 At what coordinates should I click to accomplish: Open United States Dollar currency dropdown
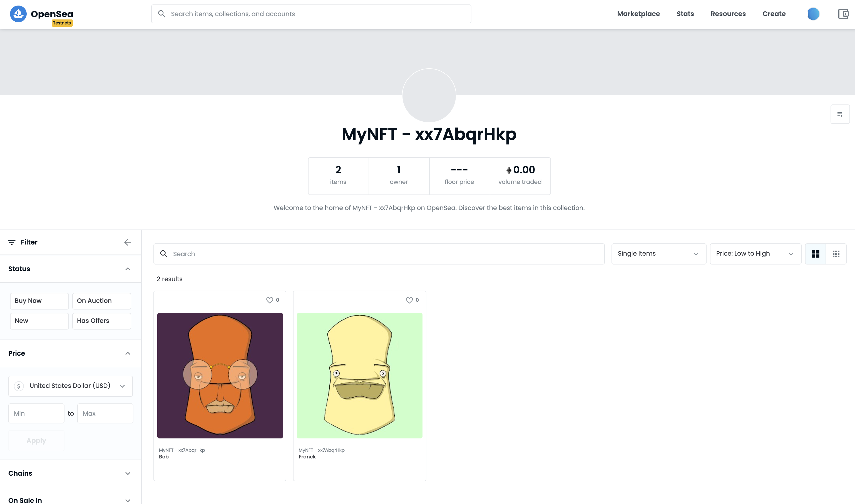point(70,386)
